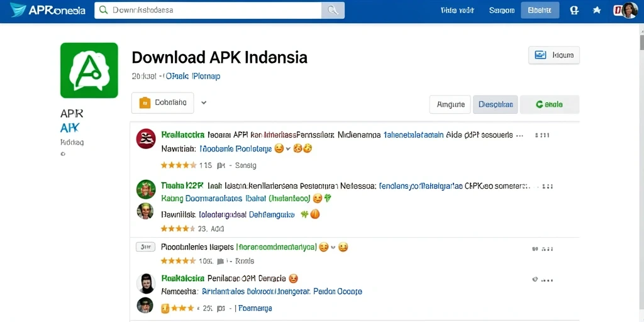Click the small avatar at bottom row
The image size is (644, 322).
145,306
